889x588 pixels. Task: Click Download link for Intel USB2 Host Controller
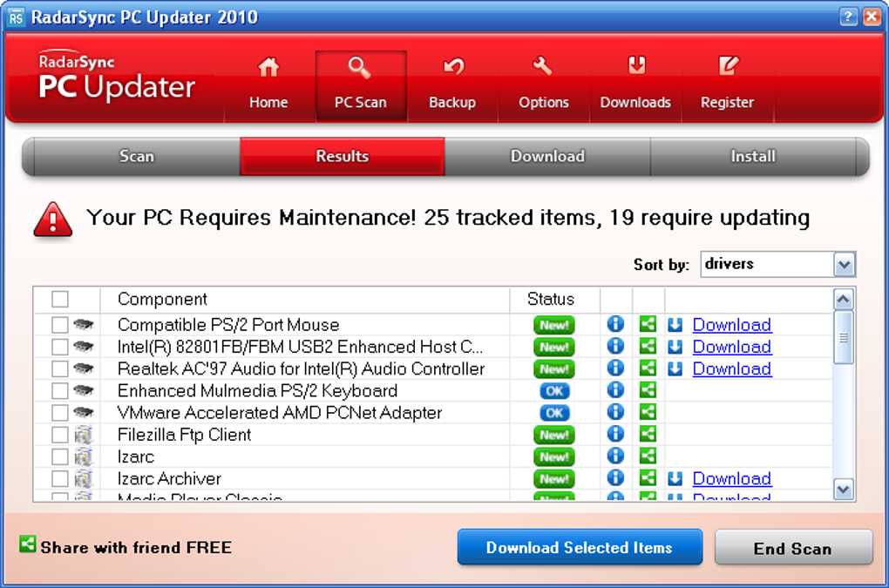point(732,347)
